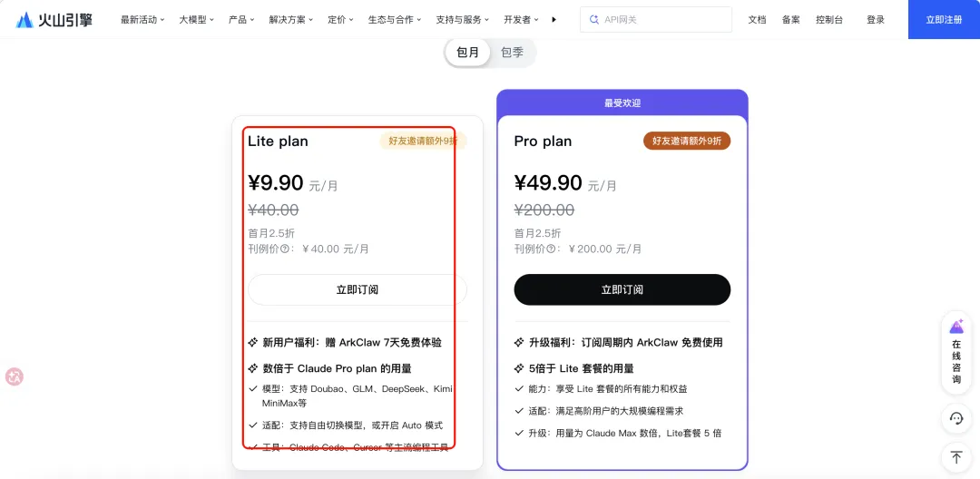Image resolution: width=980 pixels, height=479 pixels.
Task: Expand the 解决方案 dropdown menu
Action: click(290, 19)
